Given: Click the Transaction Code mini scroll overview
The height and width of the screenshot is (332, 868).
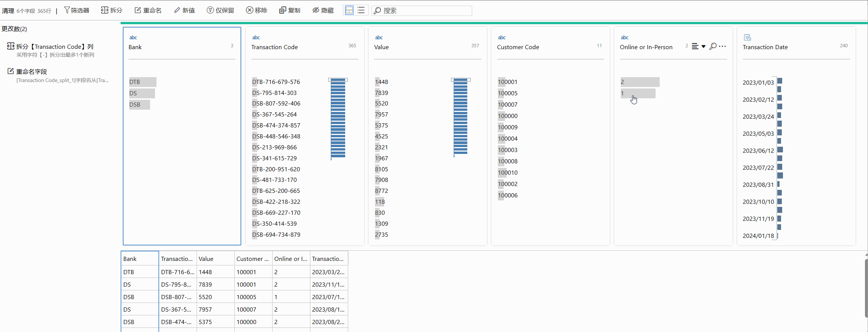Looking at the screenshot, I should pos(338,119).
